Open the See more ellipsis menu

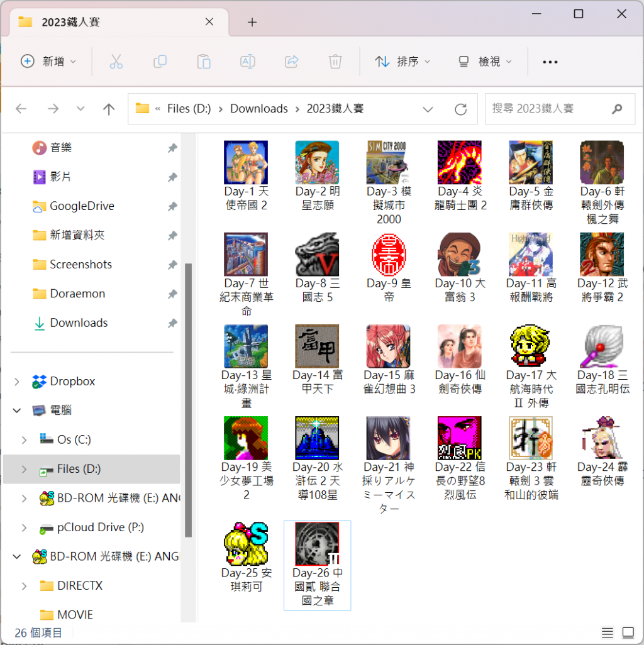click(x=550, y=62)
